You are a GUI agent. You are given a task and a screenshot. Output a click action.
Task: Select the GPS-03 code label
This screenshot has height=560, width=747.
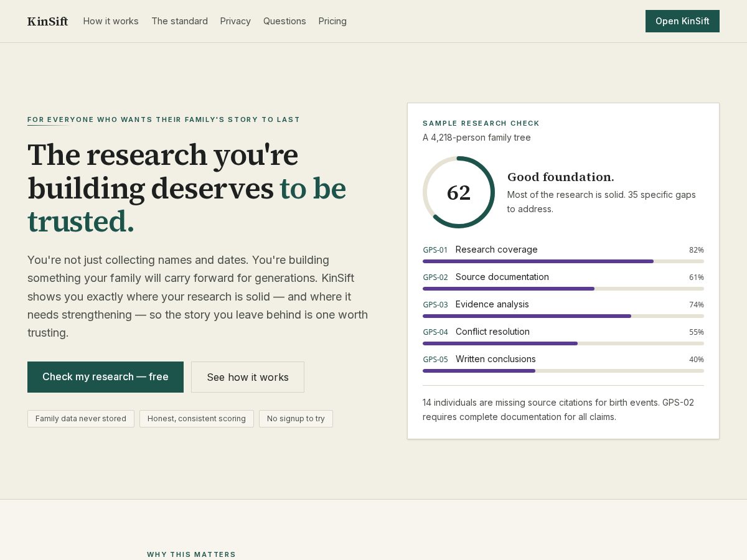[x=435, y=305]
